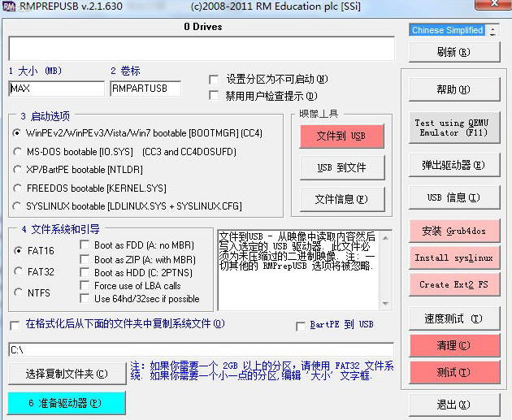
Task: Select SYSLINUX bootable radio option
Action: click(17, 206)
